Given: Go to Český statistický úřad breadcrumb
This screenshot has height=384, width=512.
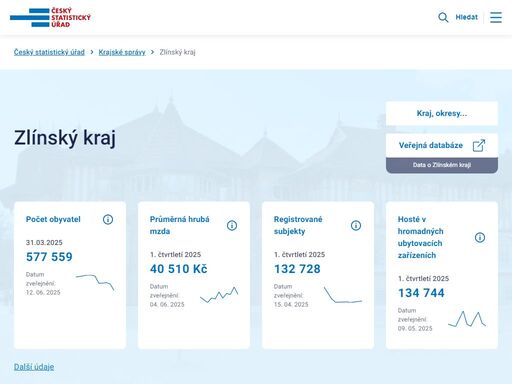Looking at the screenshot, I should coord(49,52).
